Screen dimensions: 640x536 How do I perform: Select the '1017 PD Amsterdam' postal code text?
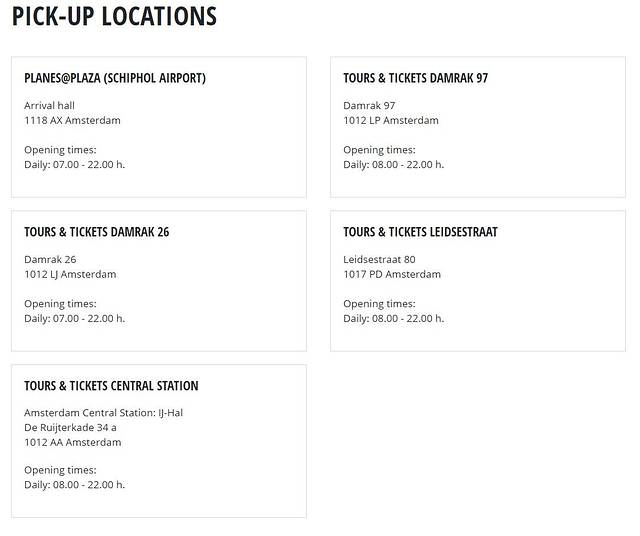pos(392,274)
